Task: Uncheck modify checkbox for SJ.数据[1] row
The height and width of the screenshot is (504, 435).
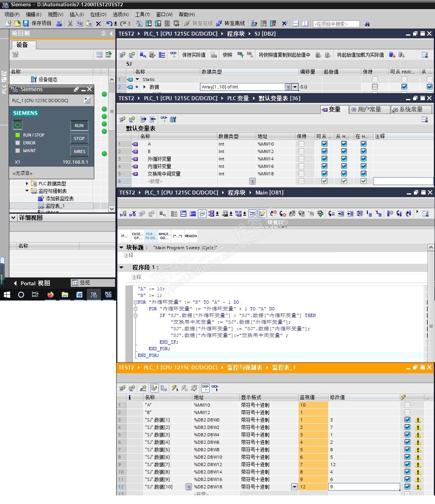Action: pyautogui.click(x=407, y=420)
